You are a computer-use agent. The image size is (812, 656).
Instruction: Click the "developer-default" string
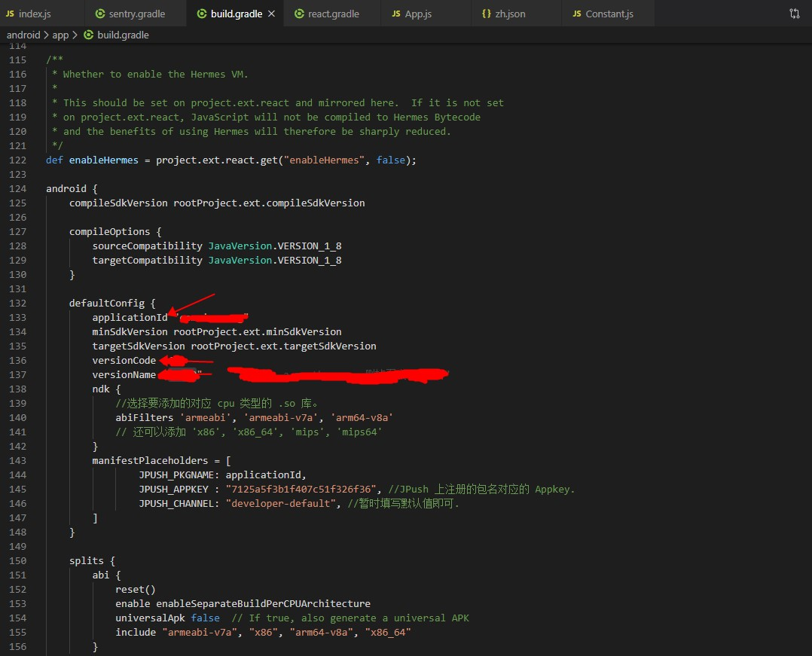(280, 503)
